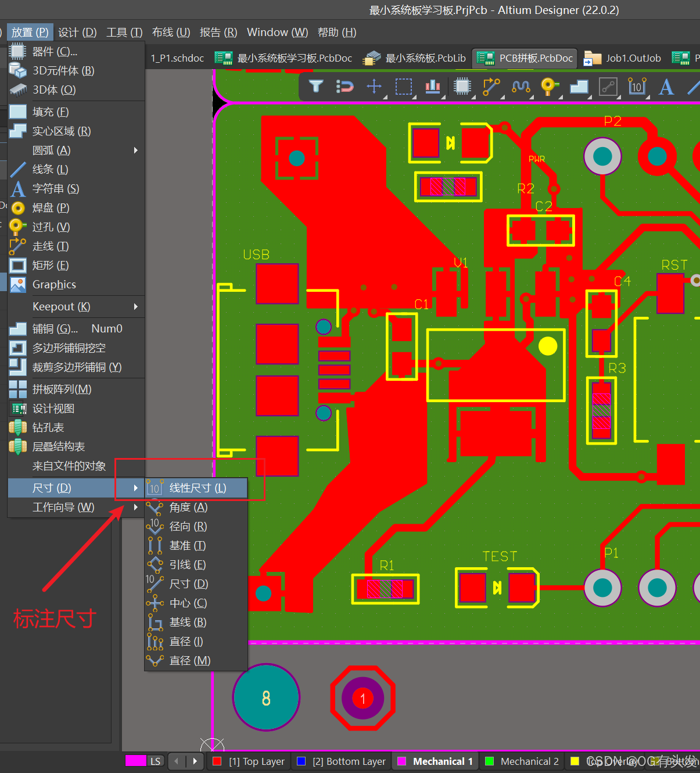Open the 报告 (R) menu
The height and width of the screenshot is (773, 700).
218,33
